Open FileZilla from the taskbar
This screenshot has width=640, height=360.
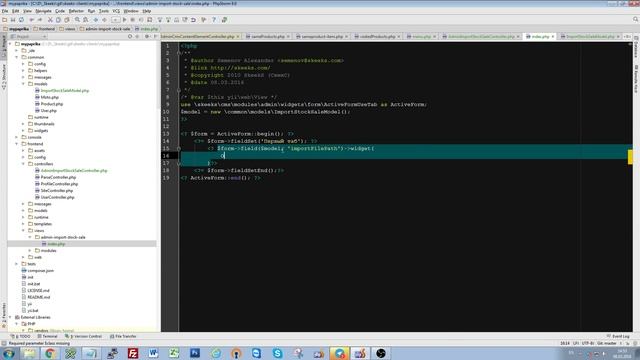pos(133,353)
